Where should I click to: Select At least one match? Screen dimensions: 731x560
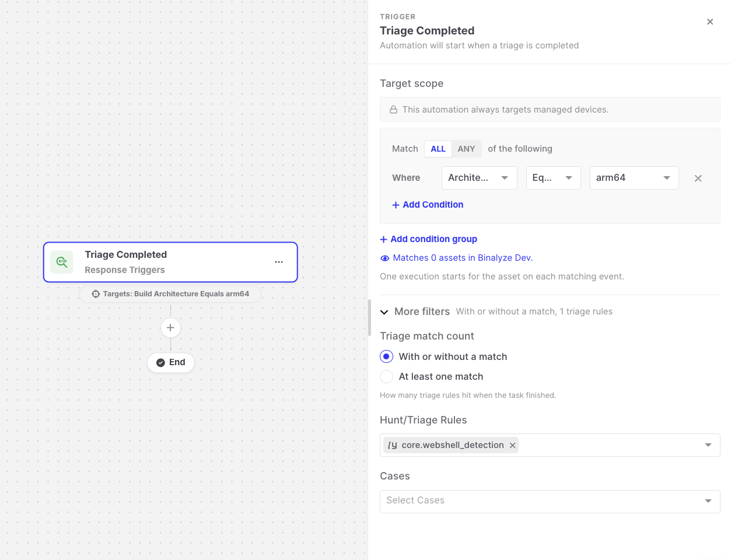click(x=386, y=376)
